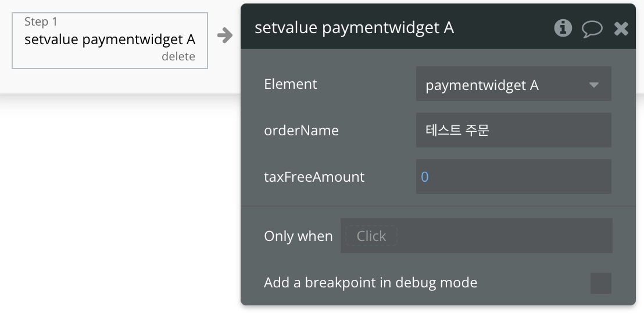Viewport: 644px width, 317px height.
Task: Click the property panel title bar text
Action: point(355,28)
